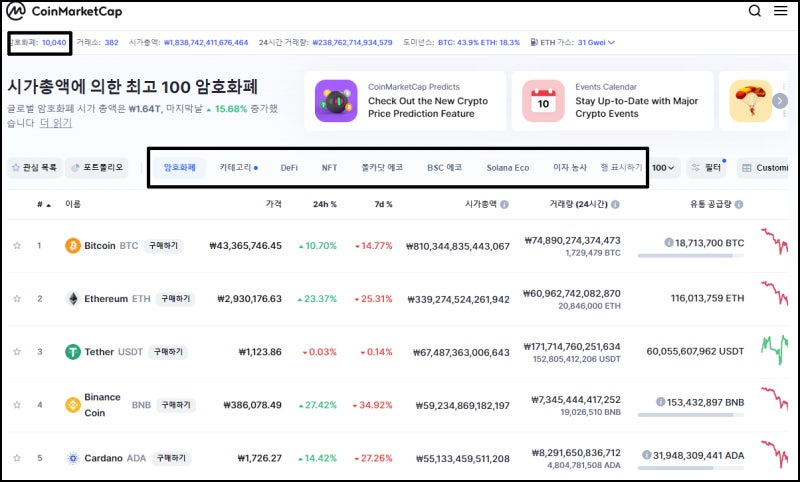This screenshot has height=482, width=800.
Task: Click the Bitcoin circulating supply progress bar
Action: tap(691, 256)
